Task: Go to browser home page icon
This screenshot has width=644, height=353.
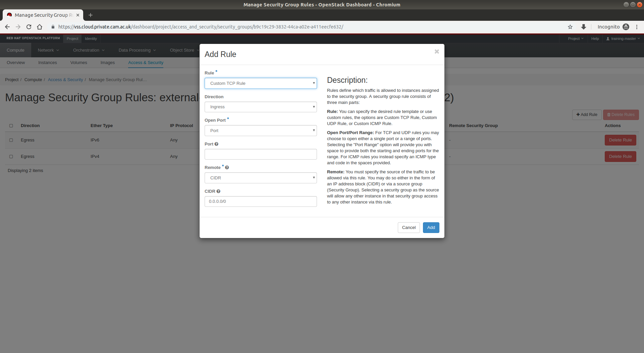Action: (40, 27)
